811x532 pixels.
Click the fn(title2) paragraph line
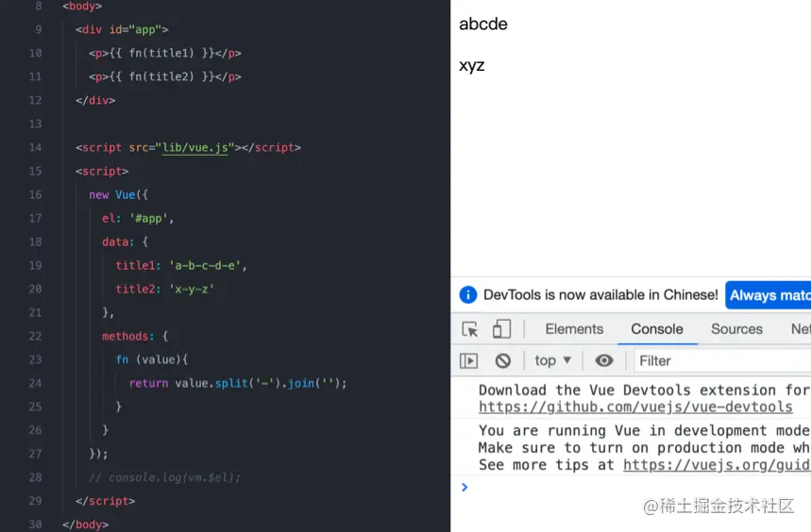[x=164, y=77]
